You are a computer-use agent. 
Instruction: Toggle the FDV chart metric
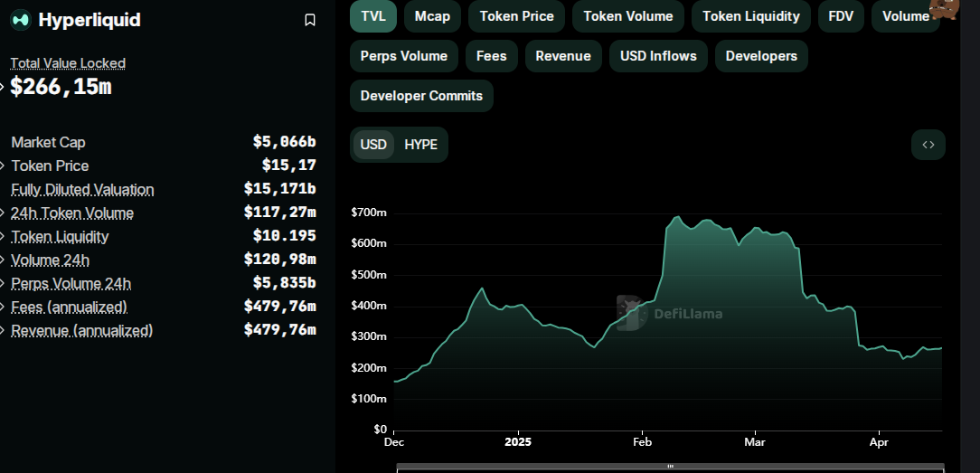841,16
